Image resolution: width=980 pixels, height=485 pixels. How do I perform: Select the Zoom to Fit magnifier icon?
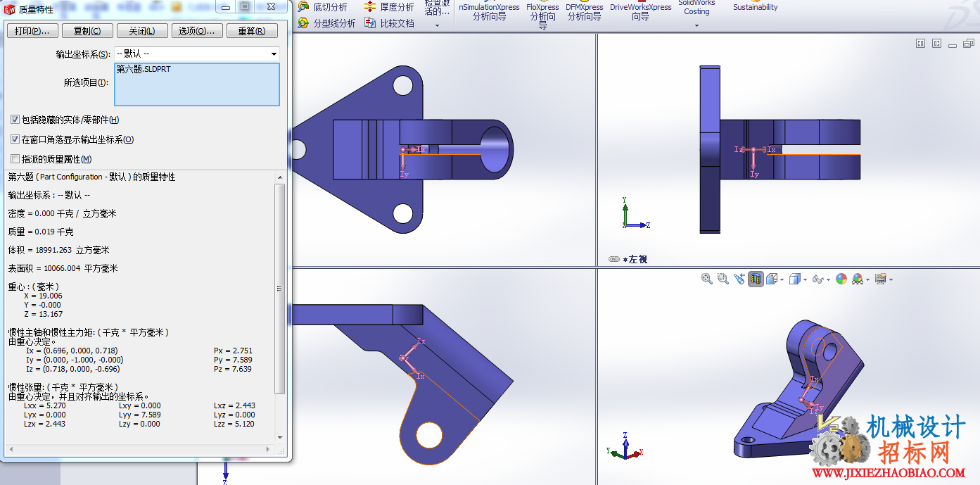707,279
